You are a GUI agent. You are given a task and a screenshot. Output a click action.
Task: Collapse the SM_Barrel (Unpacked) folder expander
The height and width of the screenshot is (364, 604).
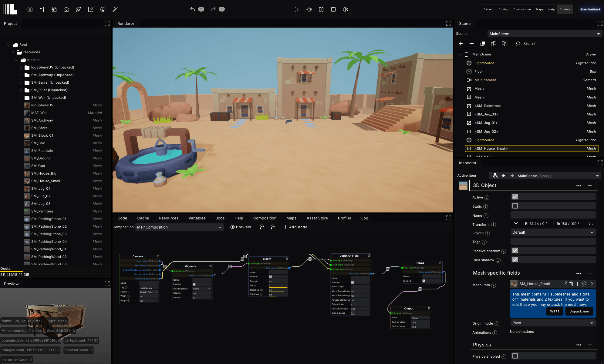coord(21,82)
